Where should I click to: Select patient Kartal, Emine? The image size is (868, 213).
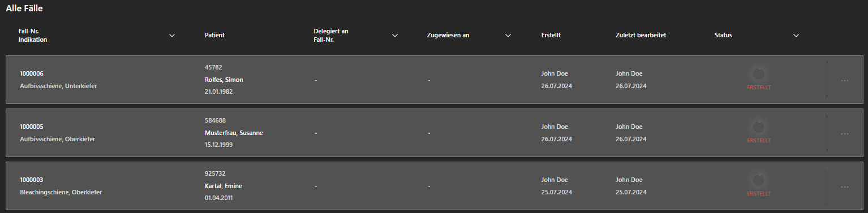pyautogui.click(x=225, y=186)
